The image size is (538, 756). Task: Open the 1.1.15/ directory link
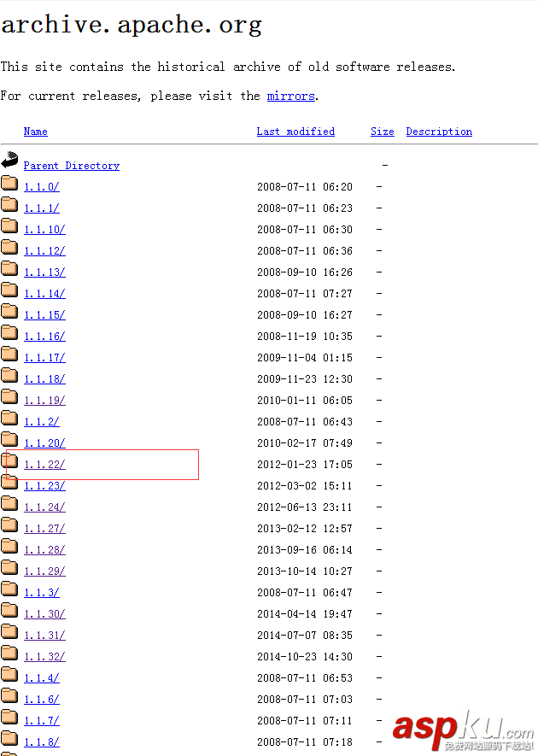coord(44,315)
